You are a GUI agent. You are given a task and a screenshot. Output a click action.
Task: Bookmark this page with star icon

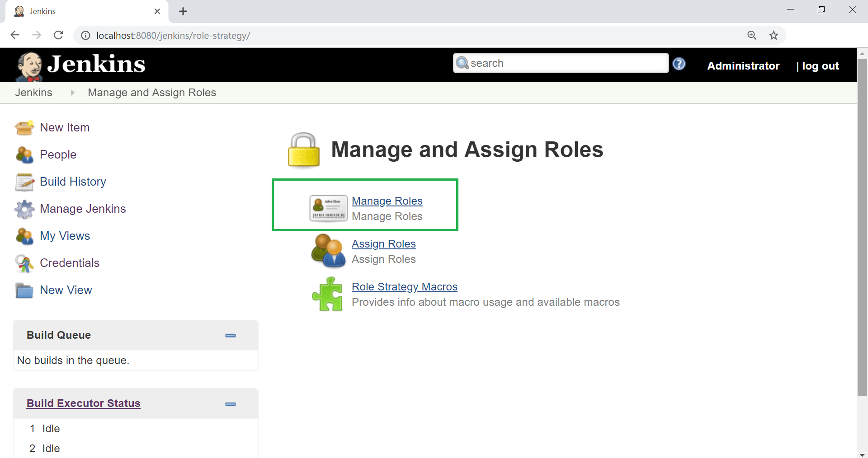[x=774, y=35]
